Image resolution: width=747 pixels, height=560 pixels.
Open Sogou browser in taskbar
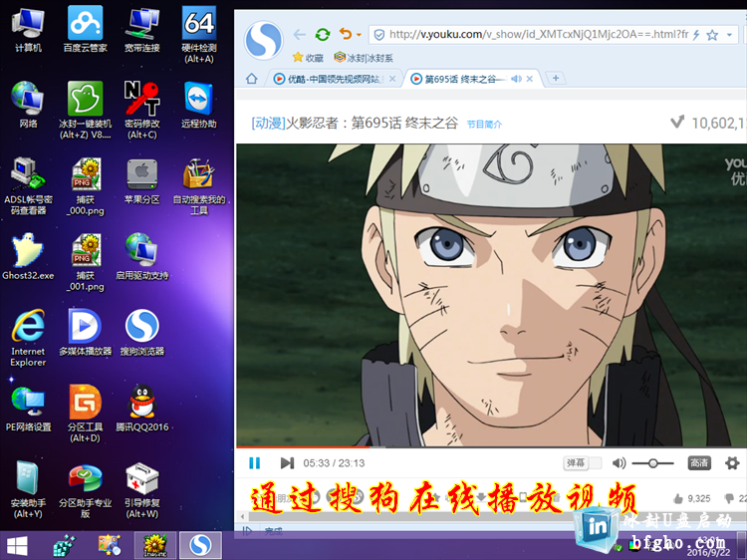200,545
